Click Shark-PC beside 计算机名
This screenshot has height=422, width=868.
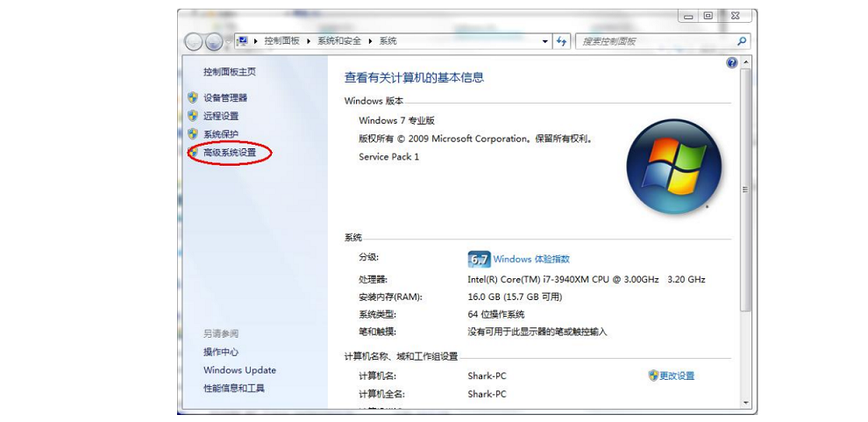[x=487, y=376]
